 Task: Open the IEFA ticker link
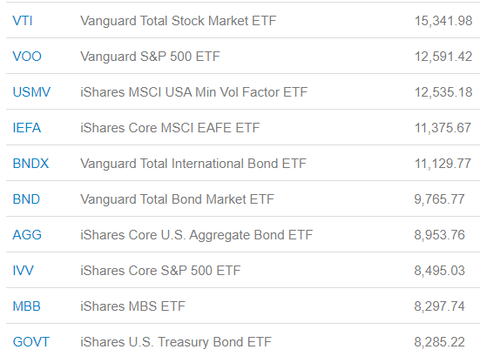(x=27, y=128)
